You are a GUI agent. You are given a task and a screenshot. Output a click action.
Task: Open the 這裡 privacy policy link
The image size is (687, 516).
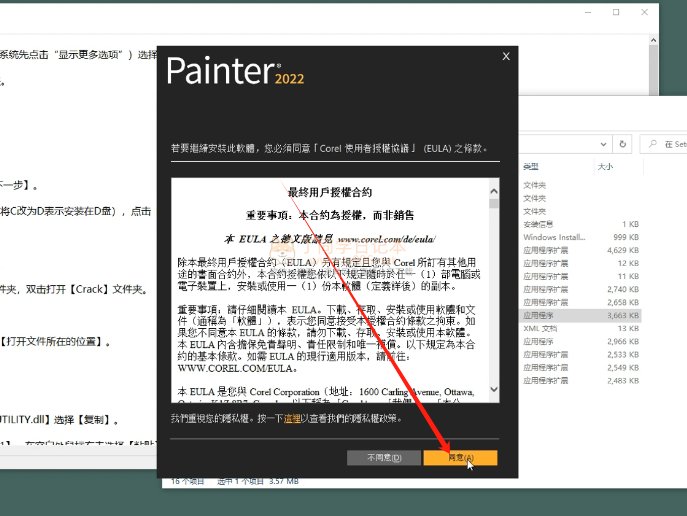(292, 418)
